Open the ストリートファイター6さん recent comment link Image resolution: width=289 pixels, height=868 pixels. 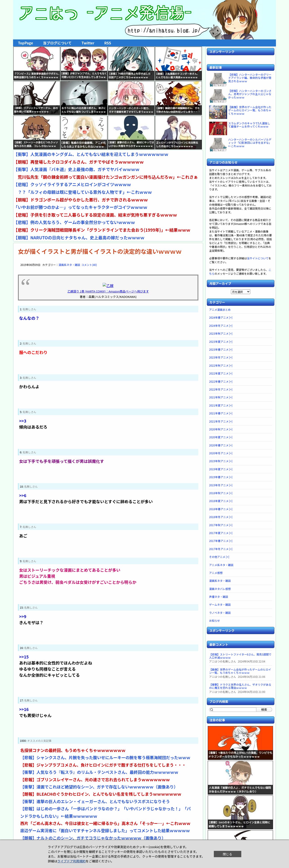tap(240, 656)
